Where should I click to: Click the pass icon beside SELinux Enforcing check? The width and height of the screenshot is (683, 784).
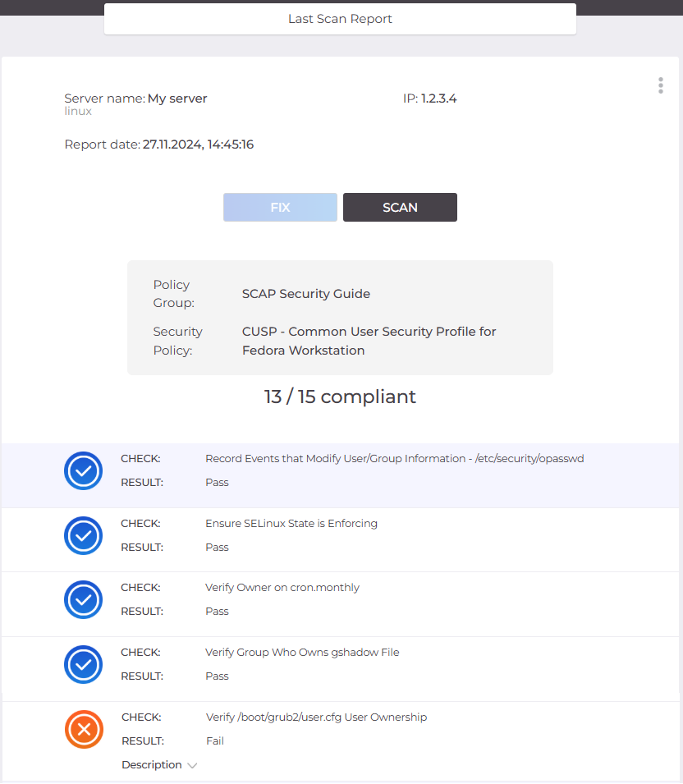83,536
